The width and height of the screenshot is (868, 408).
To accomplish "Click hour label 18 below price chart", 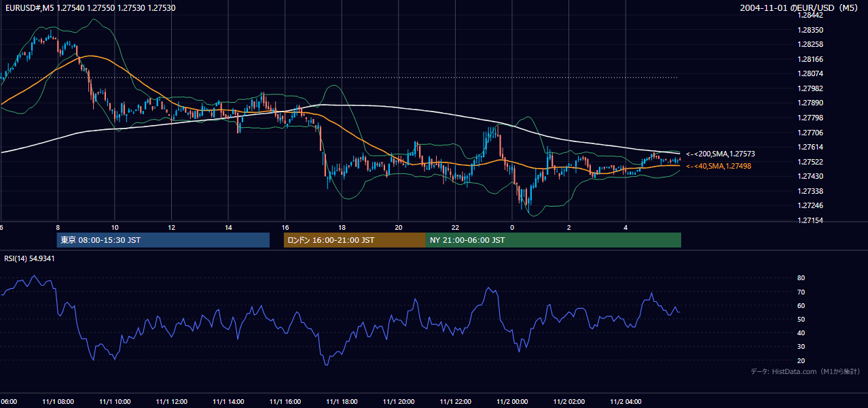I will [x=342, y=228].
